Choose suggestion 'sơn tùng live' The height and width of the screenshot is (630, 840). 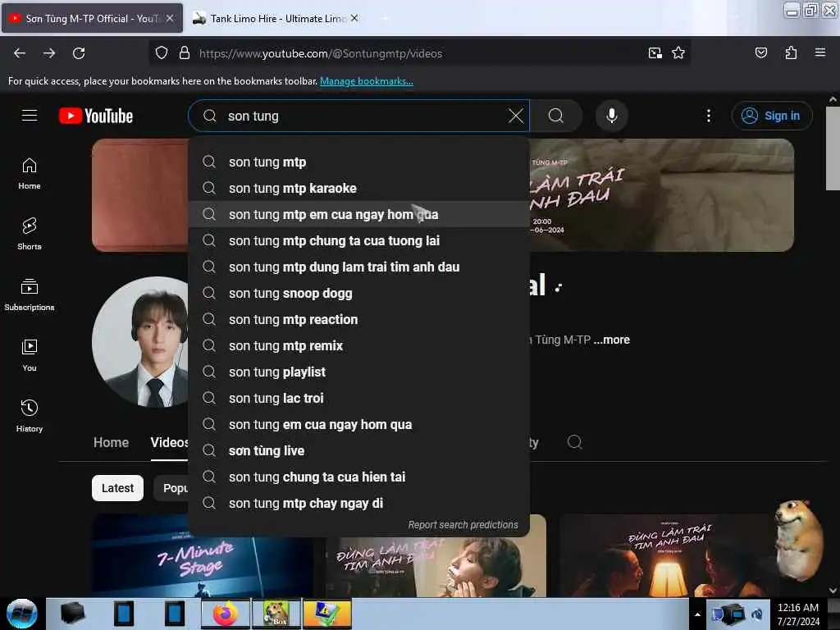tap(359, 450)
